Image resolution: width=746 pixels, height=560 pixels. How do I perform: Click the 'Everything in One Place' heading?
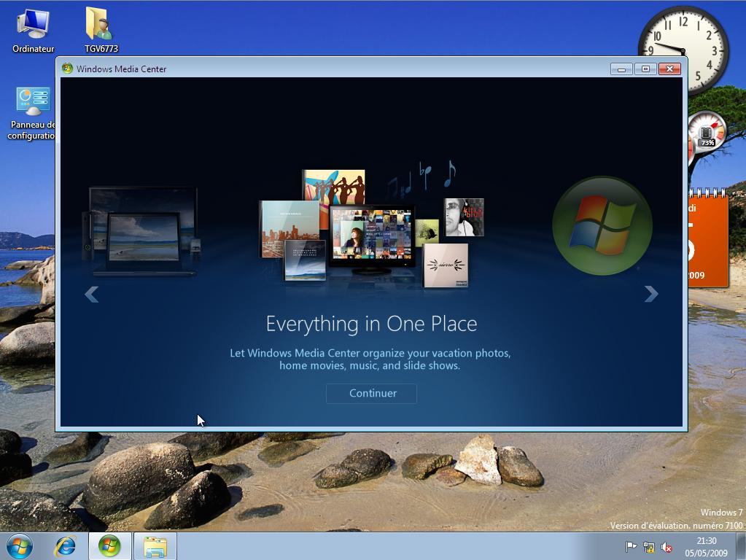tap(372, 324)
